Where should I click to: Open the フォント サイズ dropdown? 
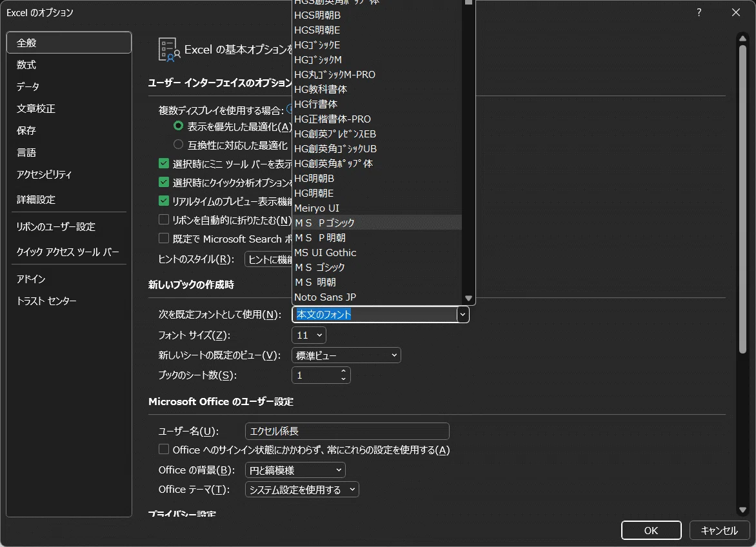pos(309,335)
